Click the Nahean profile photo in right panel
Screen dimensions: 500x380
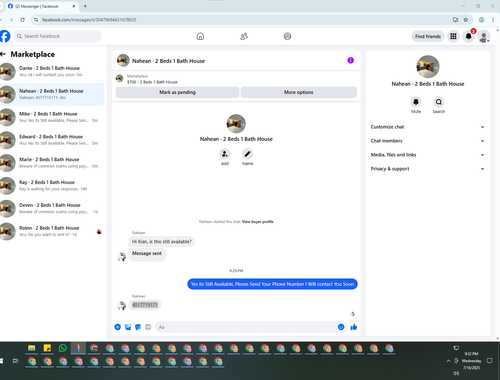[428, 66]
